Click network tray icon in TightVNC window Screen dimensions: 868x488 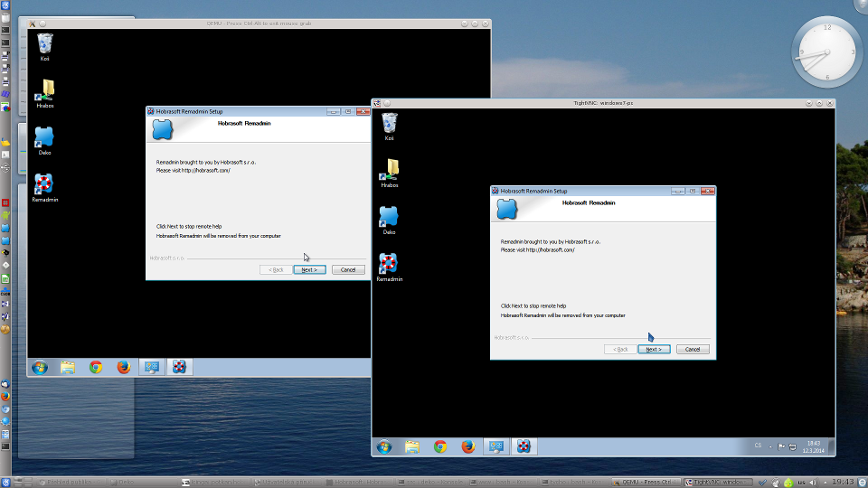point(792,446)
